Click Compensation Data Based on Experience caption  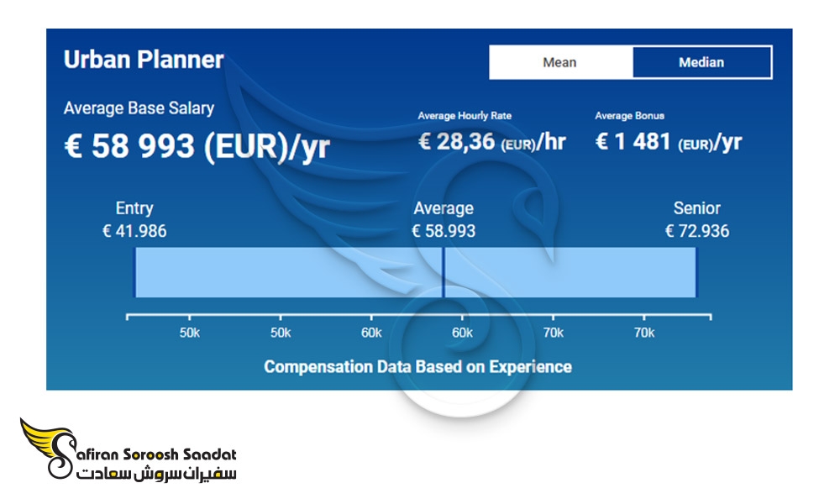(x=417, y=367)
